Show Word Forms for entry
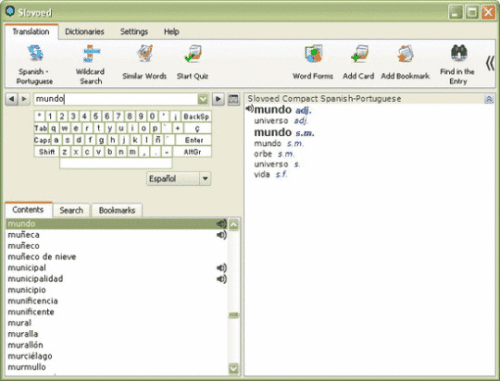This screenshot has width=500, height=381. click(313, 53)
